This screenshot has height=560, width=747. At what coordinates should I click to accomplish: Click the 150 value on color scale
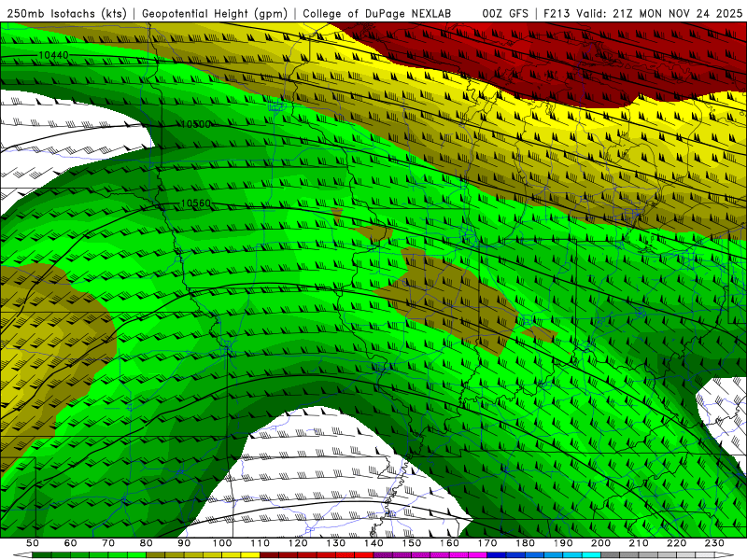[x=412, y=543]
